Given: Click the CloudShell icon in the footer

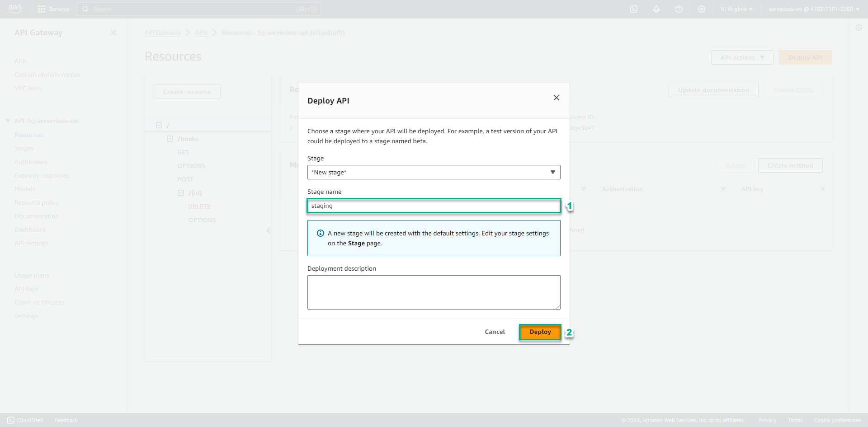Looking at the screenshot, I should click(x=11, y=420).
